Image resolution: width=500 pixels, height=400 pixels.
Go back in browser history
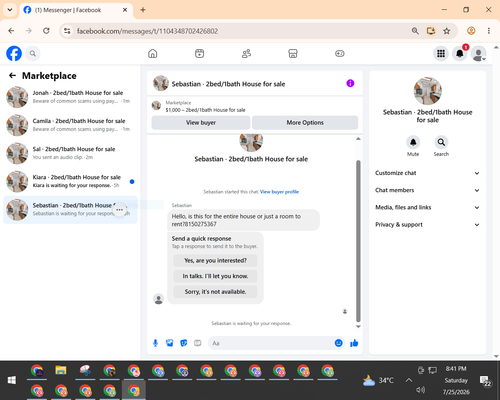(11, 31)
